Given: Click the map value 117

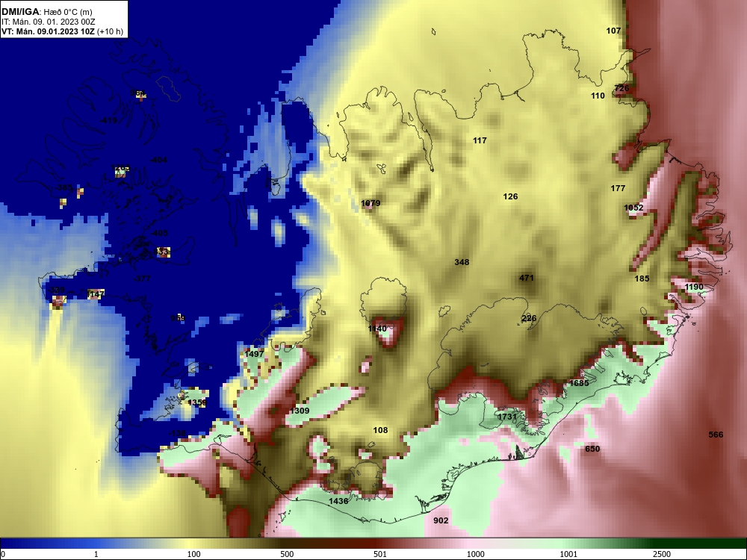Looking at the screenshot, I should (480, 140).
